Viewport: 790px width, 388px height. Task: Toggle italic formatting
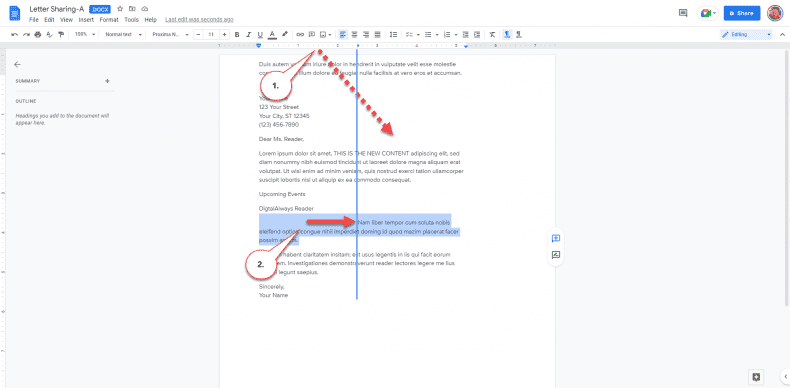[248, 34]
